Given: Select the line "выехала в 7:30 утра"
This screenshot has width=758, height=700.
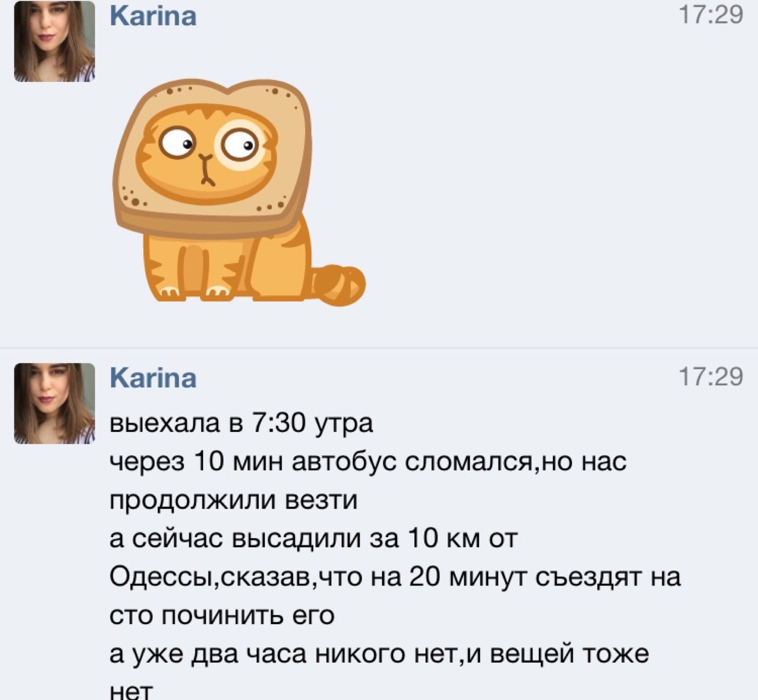Looking at the screenshot, I should (241, 423).
